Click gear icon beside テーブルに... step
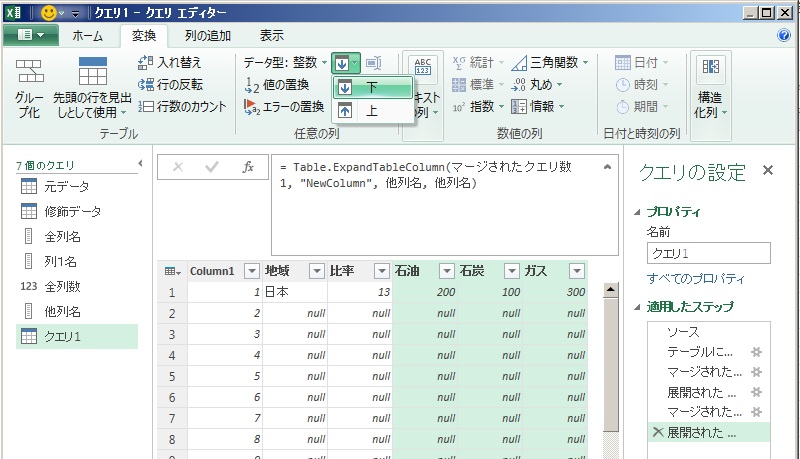 [757, 352]
